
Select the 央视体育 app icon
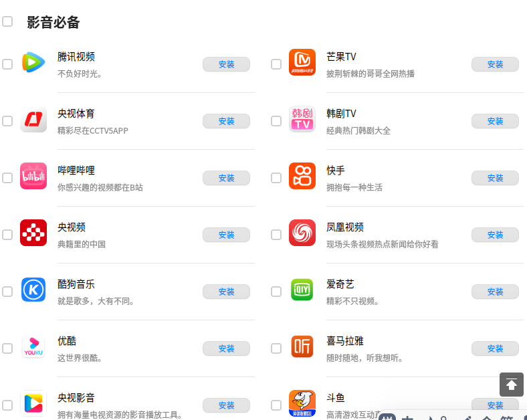click(x=33, y=119)
